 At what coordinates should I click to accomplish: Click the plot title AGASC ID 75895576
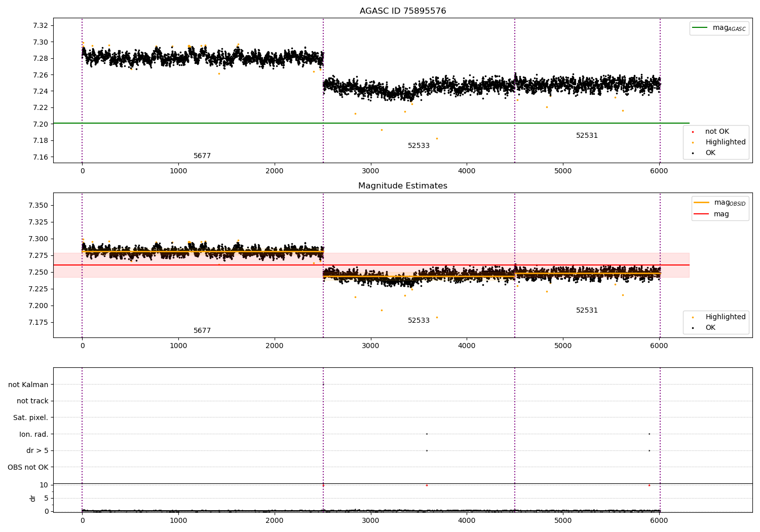pyautogui.click(x=403, y=11)
